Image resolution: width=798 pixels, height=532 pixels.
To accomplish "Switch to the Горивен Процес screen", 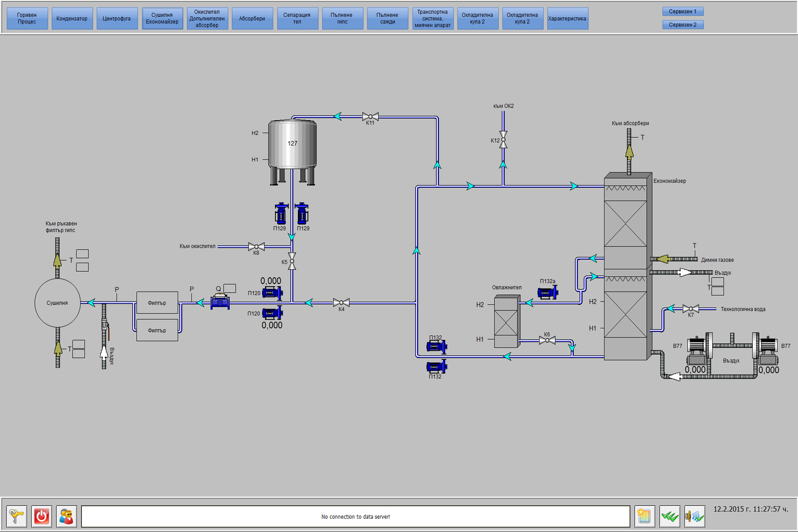I will [x=27, y=19].
